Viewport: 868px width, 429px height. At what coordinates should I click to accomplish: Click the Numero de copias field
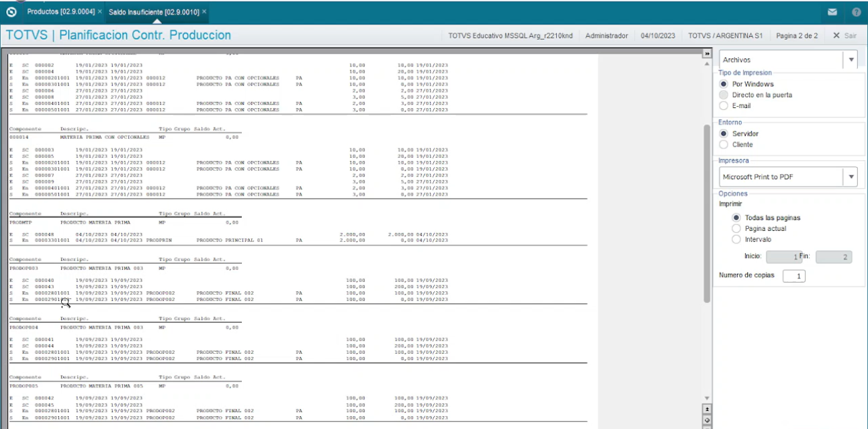pos(794,276)
